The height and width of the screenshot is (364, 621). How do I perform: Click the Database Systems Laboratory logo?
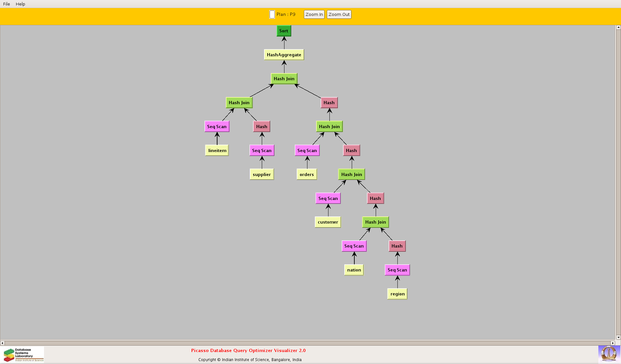pyautogui.click(x=24, y=355)
